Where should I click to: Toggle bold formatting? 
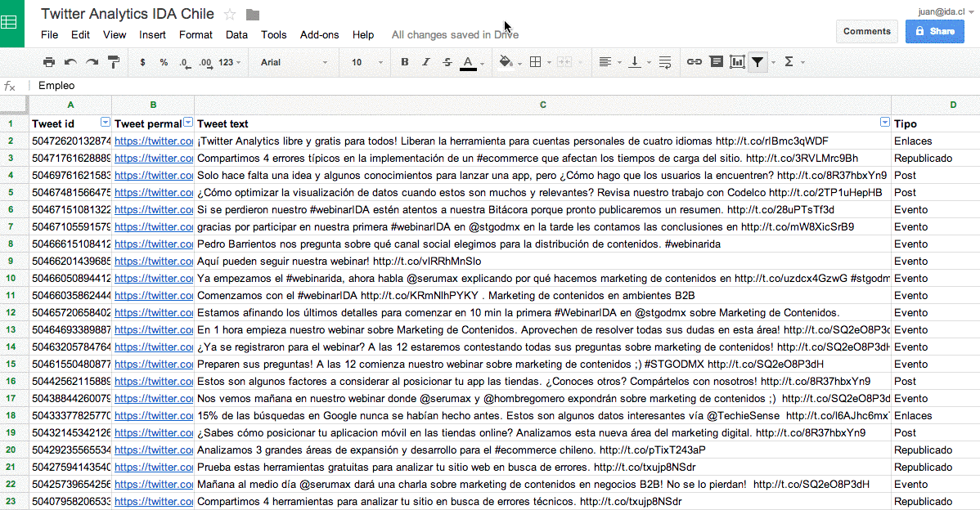click(x=403, y=61)
